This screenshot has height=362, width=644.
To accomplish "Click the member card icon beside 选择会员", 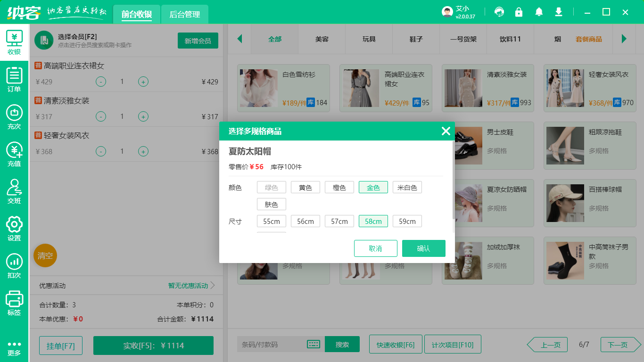I will tap(44, 40).
